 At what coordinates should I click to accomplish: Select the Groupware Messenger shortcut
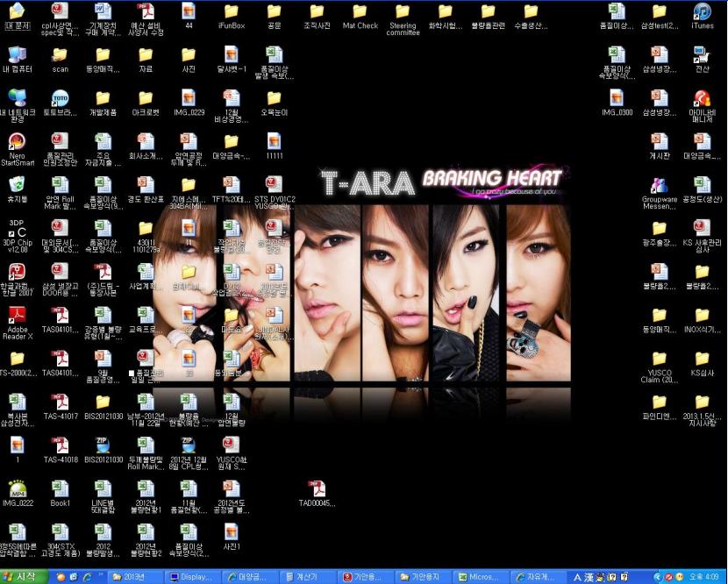click(660, 192)
